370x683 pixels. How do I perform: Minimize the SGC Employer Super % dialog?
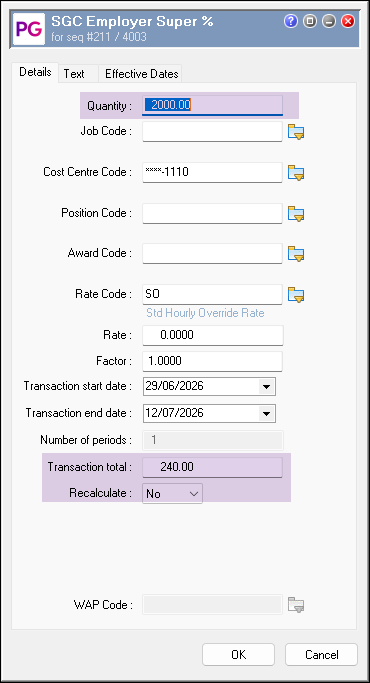click(329, 21)
